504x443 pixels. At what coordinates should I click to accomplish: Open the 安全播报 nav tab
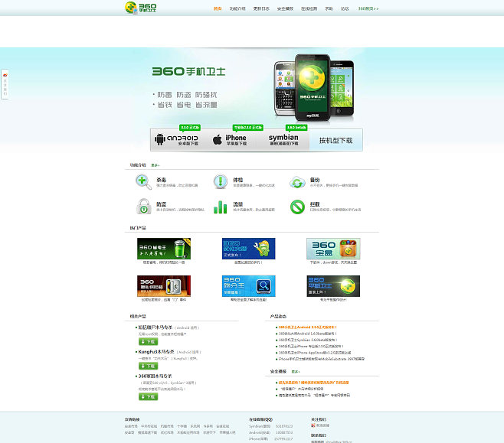tap(285, 8)
